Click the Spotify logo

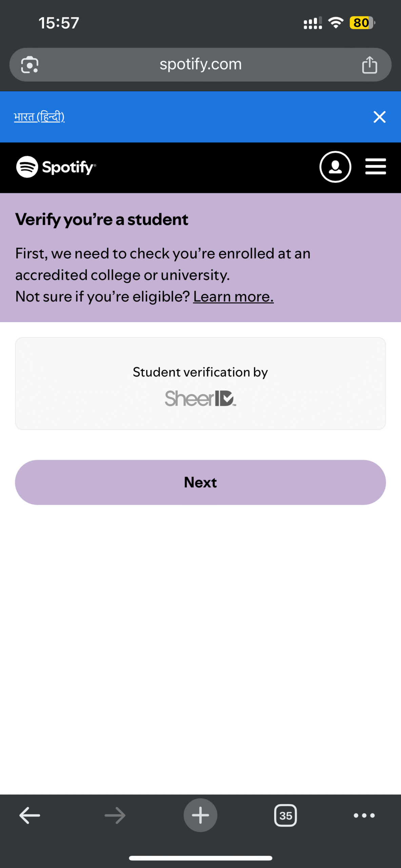coord(56,167)
